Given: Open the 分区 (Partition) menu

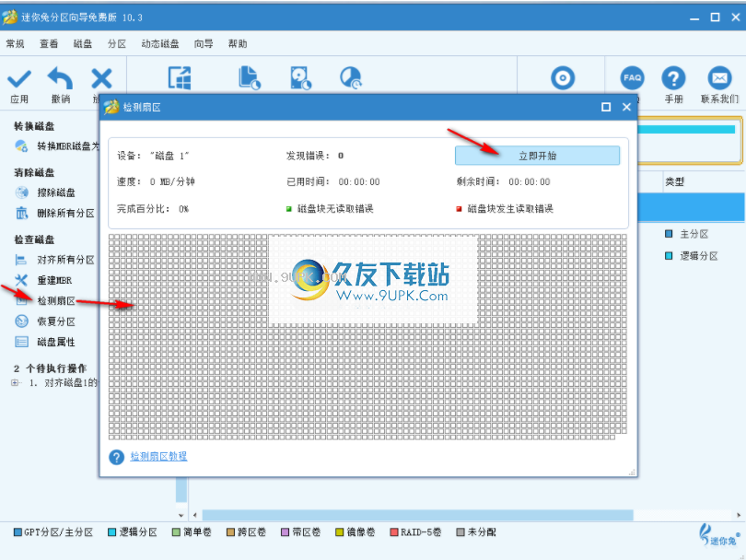Looking at the screenshot, I should (x=117, y=44).
